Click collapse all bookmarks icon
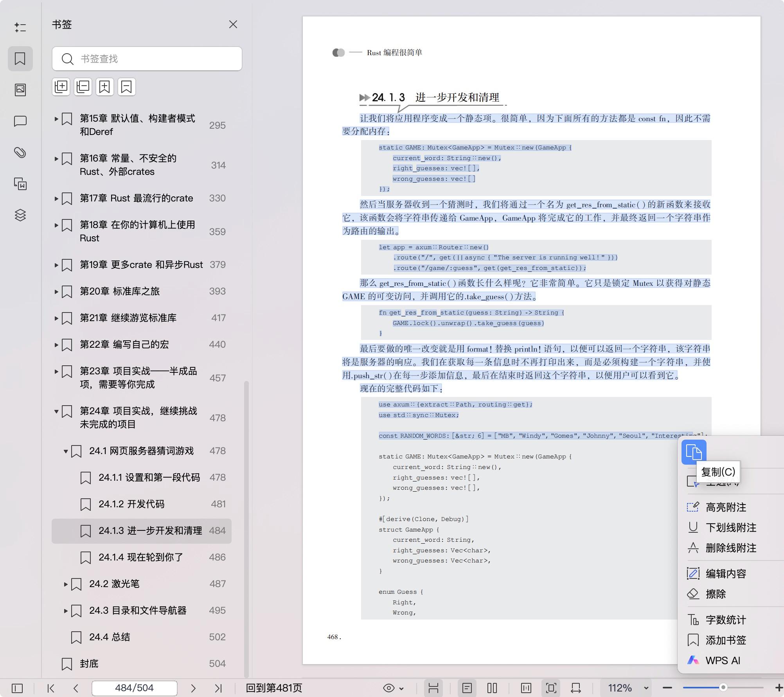 tap(83, 86)
